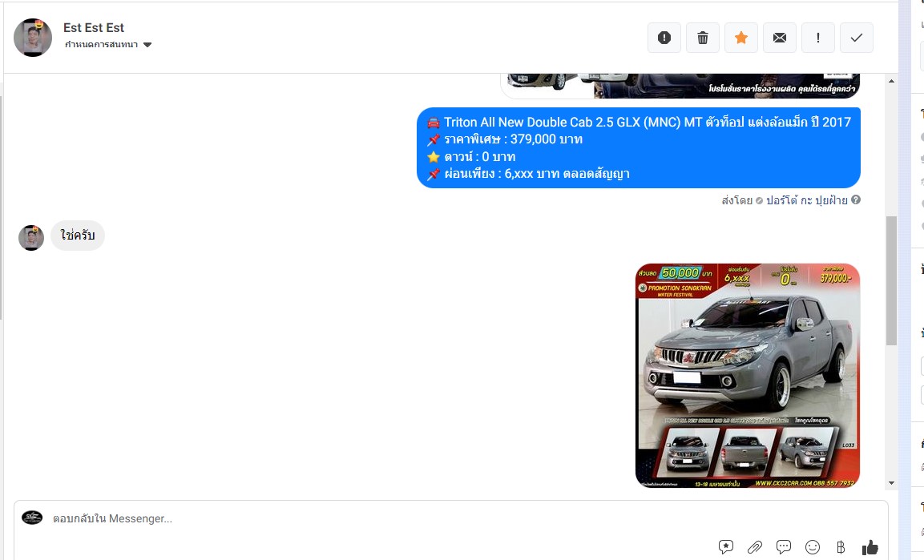Viewport: 924px width, 560px height.
Task: Open the conversation assignment dropdown under Est Est Est
Action: tap(108, 45)
